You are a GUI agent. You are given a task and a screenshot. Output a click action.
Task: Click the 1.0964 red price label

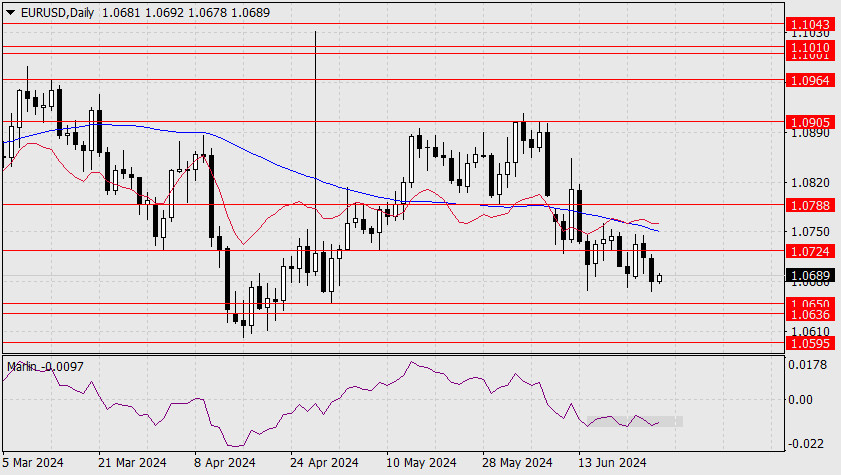click(810, 80)
